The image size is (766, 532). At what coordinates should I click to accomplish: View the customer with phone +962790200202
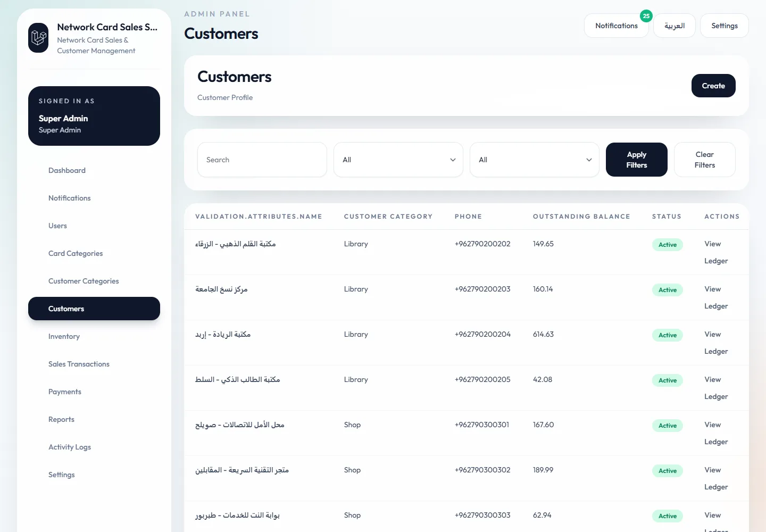(712, 244)
